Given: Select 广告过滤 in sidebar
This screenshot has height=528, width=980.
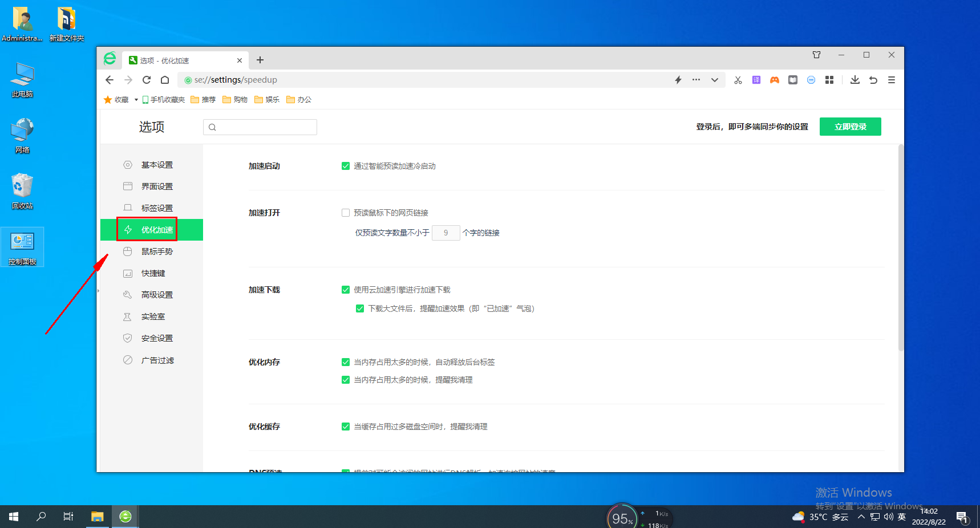Looking at the screenshot, I should 152,360.
